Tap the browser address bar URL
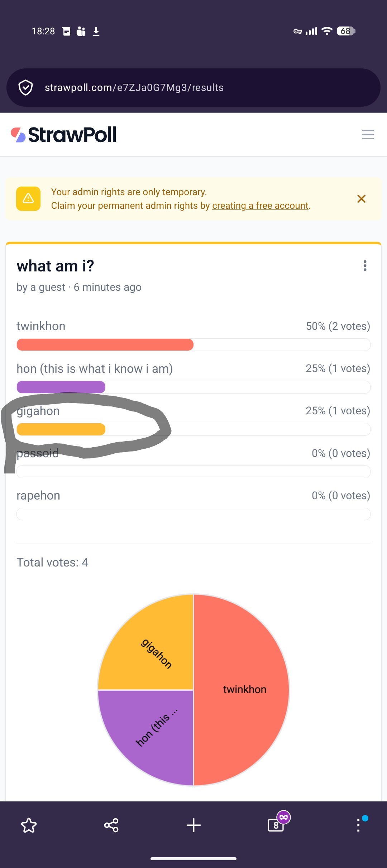 click(134, 88)
